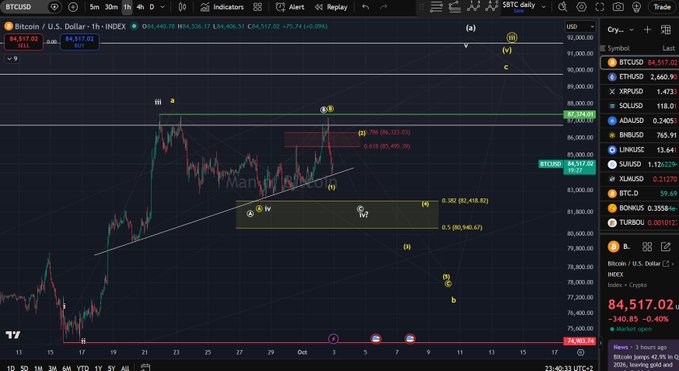Start bar Replay mode
The width and height of the screenshot is (679, 371).
pos(331,7)
